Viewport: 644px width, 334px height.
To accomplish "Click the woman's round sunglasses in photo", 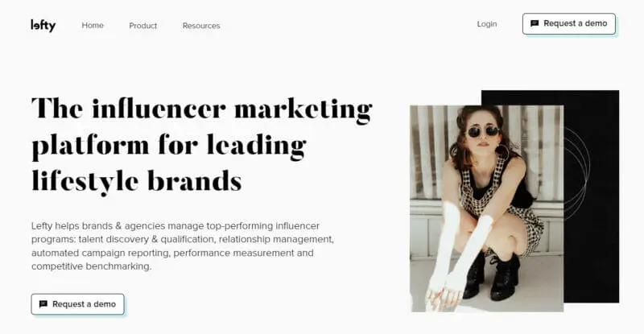I will pyautogui.click(x=484, y=132).
